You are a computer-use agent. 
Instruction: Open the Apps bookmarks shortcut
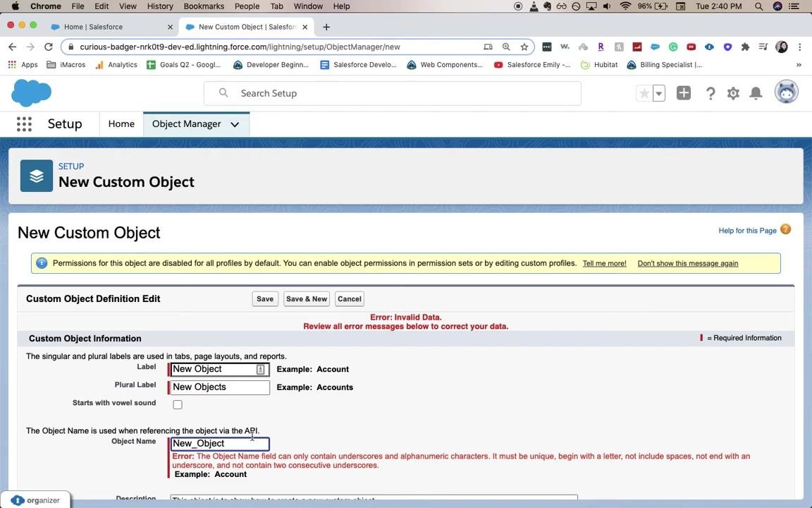click(x=23, y=65)
